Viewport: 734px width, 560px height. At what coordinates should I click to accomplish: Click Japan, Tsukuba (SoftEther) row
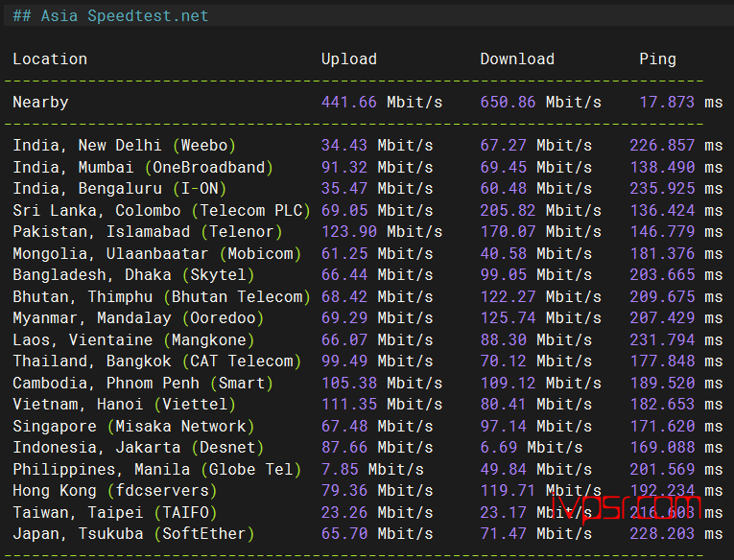[x=367, y=533]
